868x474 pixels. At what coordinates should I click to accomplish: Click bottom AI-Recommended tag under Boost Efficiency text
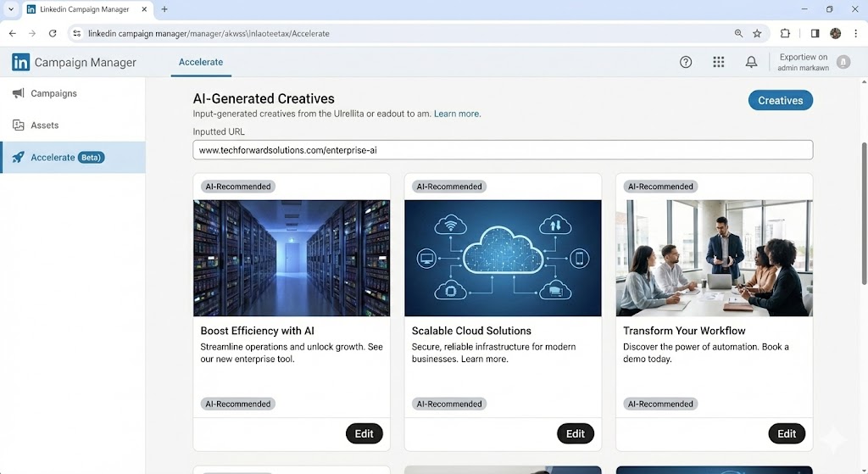pos(238,404)
